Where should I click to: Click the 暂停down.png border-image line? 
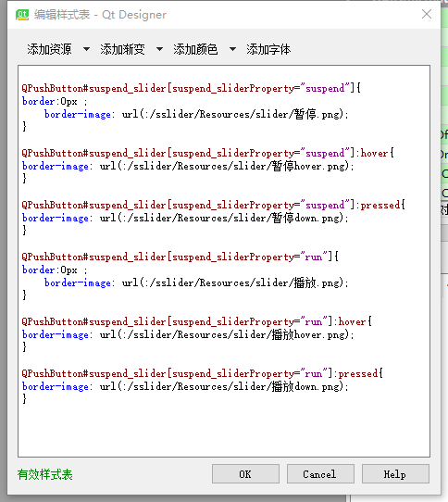pos(185,218)
